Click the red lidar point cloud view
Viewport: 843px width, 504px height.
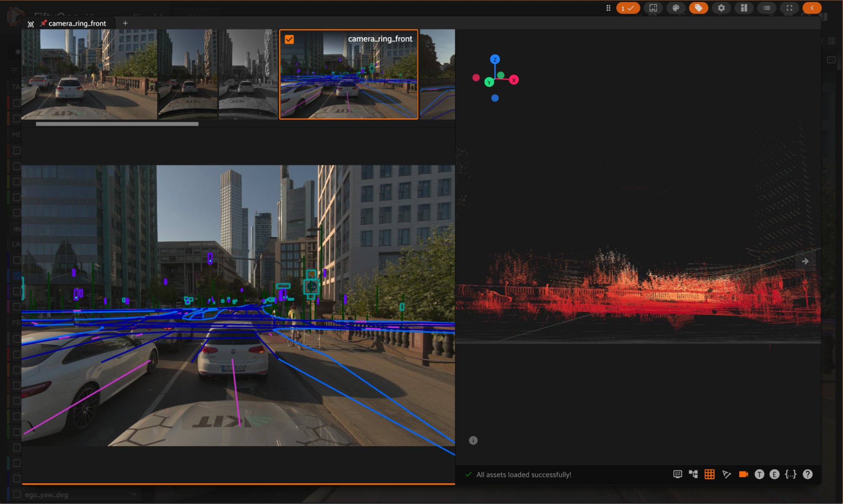638,291
